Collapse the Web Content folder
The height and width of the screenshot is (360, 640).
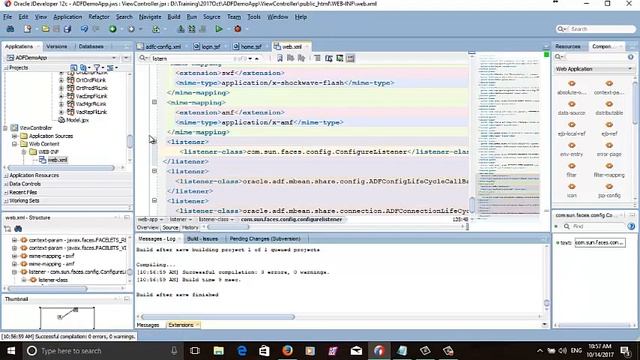click(x=14, y=144)
